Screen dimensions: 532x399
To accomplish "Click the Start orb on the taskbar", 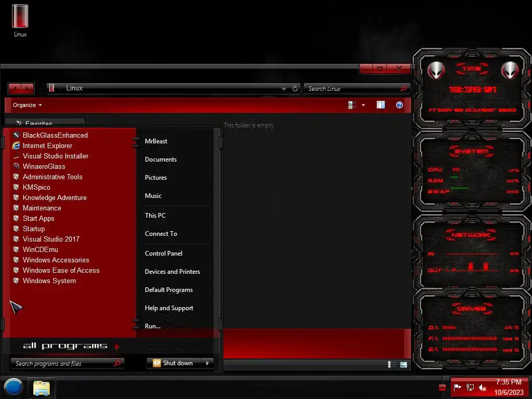I will [x=14, y=387].
